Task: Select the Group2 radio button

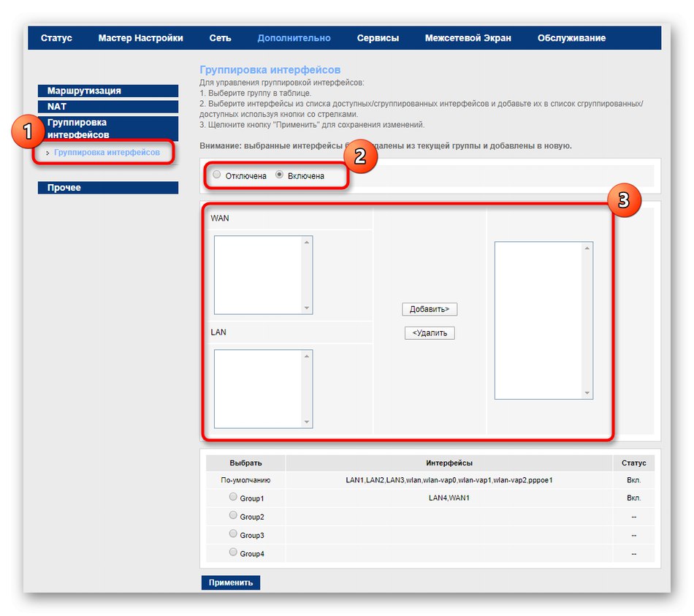Action: click(233, 515)
